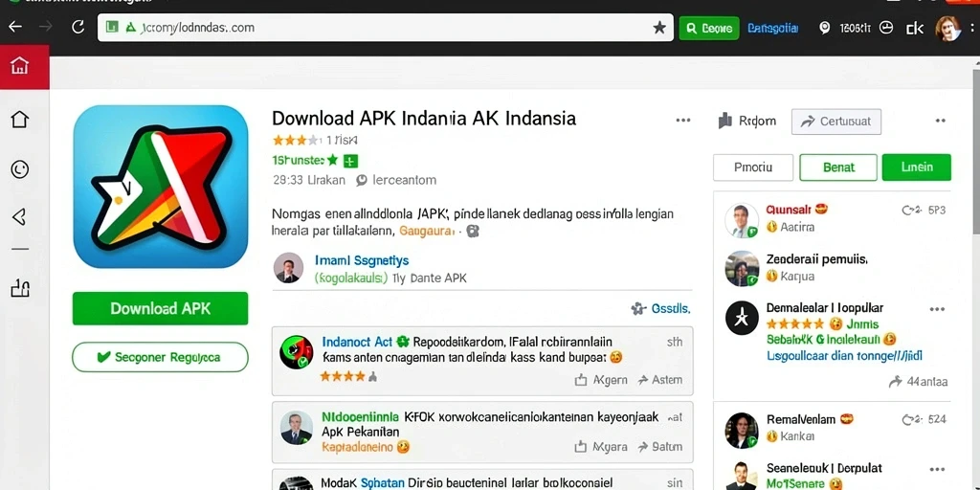Open the Kaptadaneino orange link
This screenshot has width=980, height=490.
358,447
